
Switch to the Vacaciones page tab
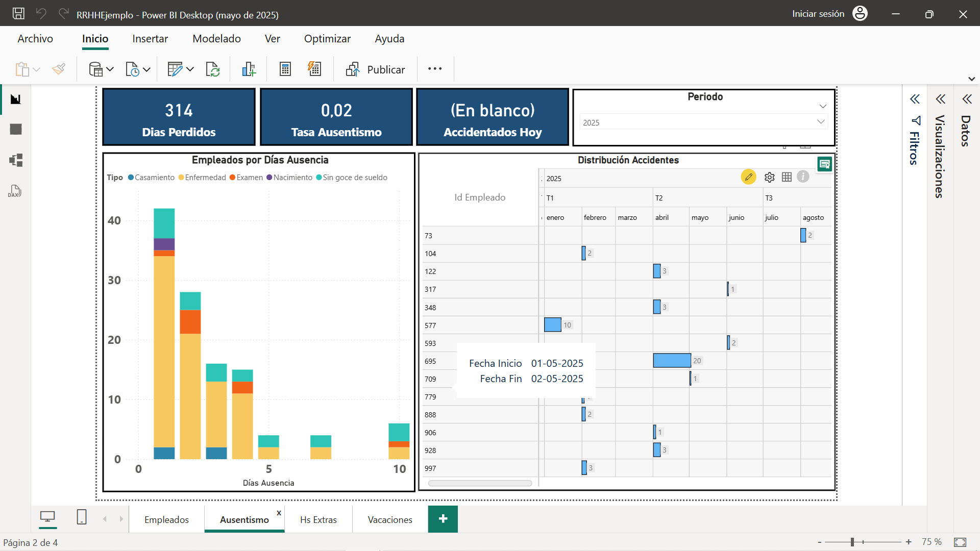[390, 519]
